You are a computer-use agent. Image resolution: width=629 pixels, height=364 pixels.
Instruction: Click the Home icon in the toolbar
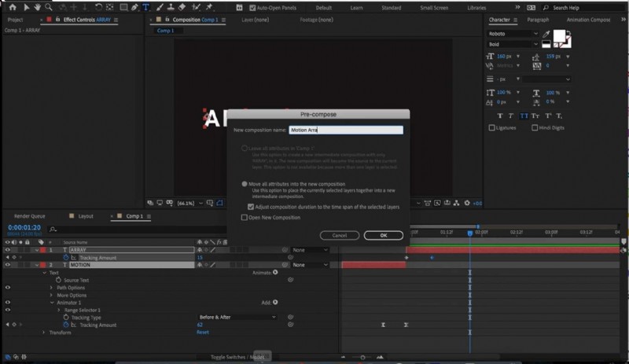(13, 7)
